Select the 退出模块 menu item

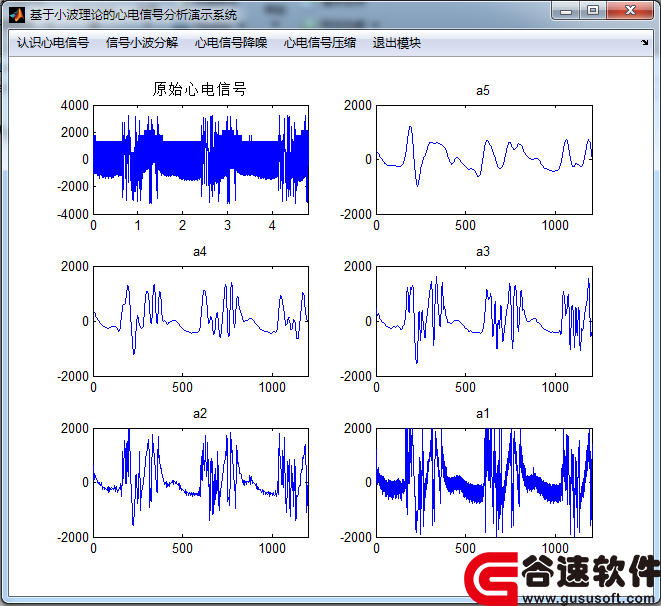[396, 43]
